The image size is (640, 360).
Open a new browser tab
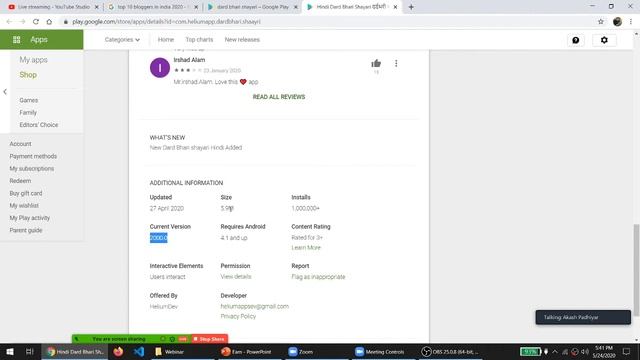tap(411, 7)
